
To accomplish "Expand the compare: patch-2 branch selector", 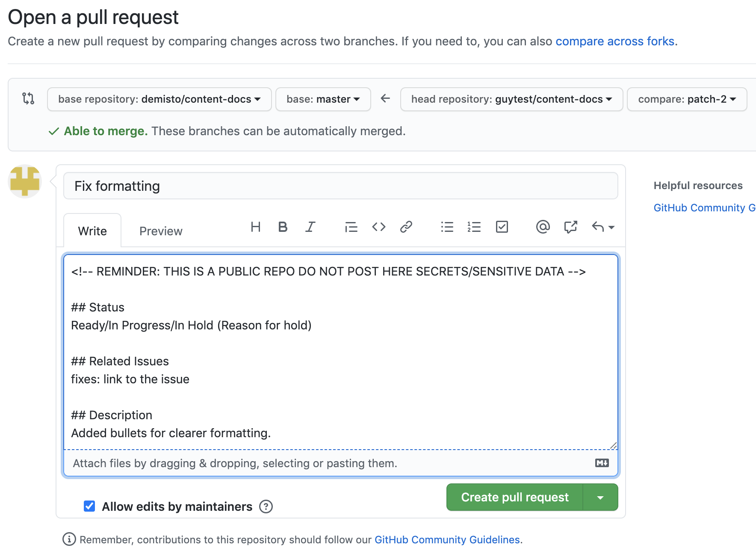I will (x=687, y=99).
